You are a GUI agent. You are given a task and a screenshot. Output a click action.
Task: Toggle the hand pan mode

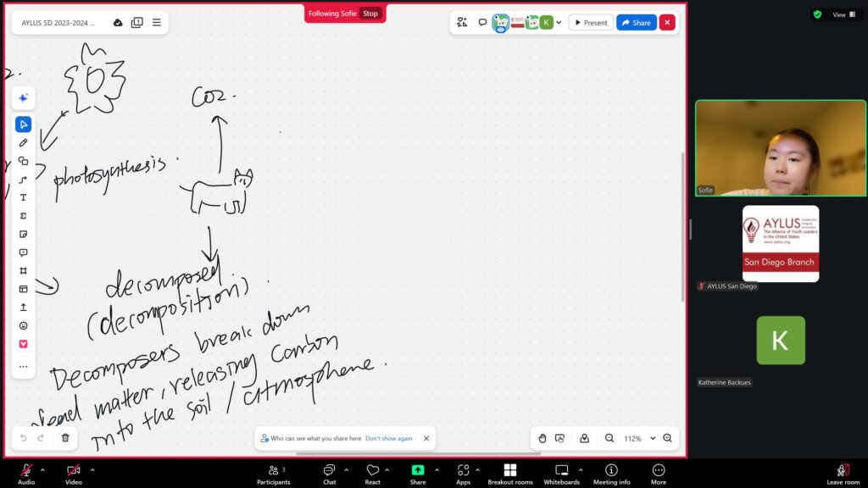pos(542,438)
